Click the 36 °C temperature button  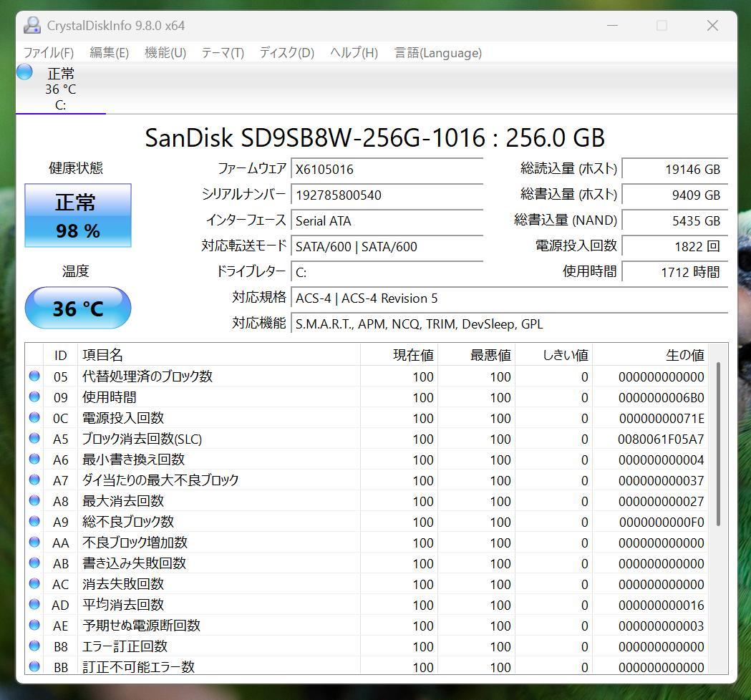[77, 308]
